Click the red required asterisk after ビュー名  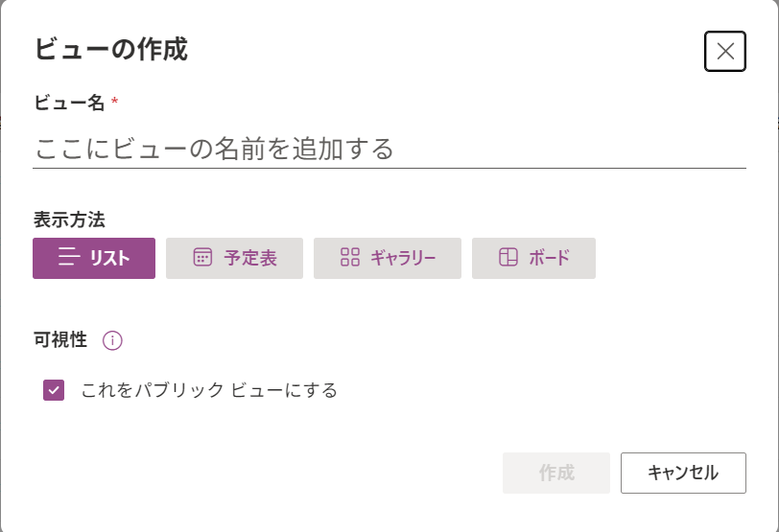(x=115, y=101)
